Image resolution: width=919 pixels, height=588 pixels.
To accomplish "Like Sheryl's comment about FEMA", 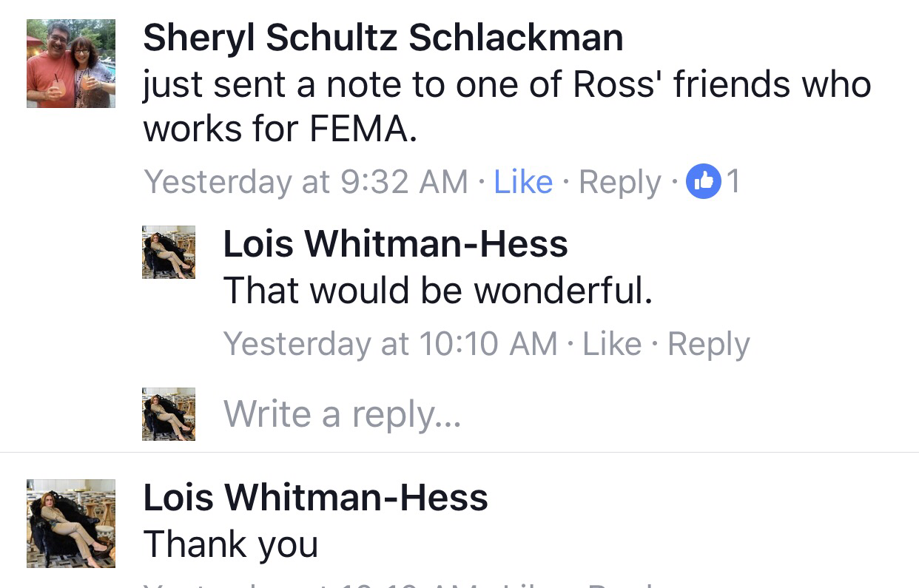I will point(523,182).
